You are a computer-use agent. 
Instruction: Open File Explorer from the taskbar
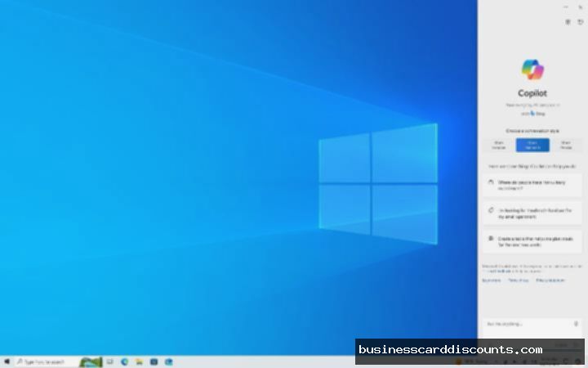pos(139,361)
